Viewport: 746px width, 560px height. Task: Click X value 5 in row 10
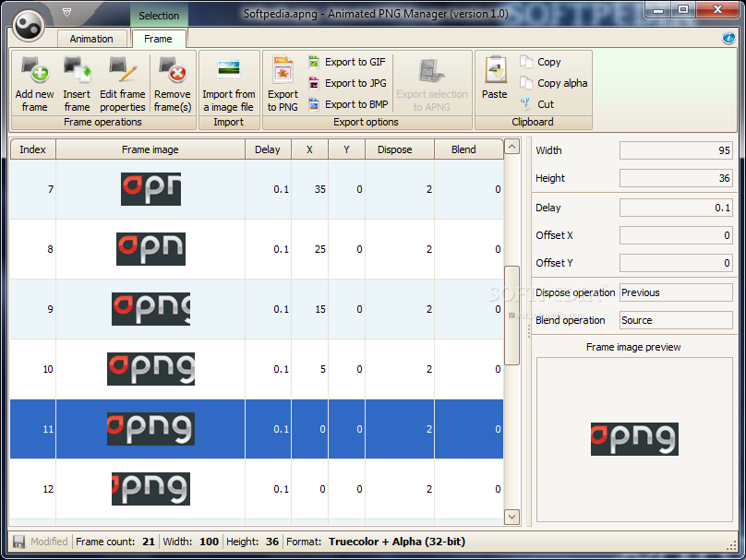pos(323,369)
